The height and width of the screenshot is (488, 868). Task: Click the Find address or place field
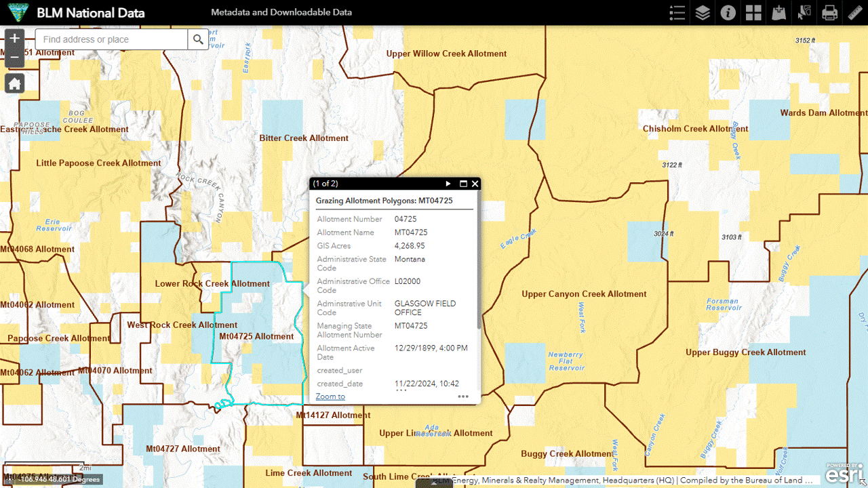point(112,40)
